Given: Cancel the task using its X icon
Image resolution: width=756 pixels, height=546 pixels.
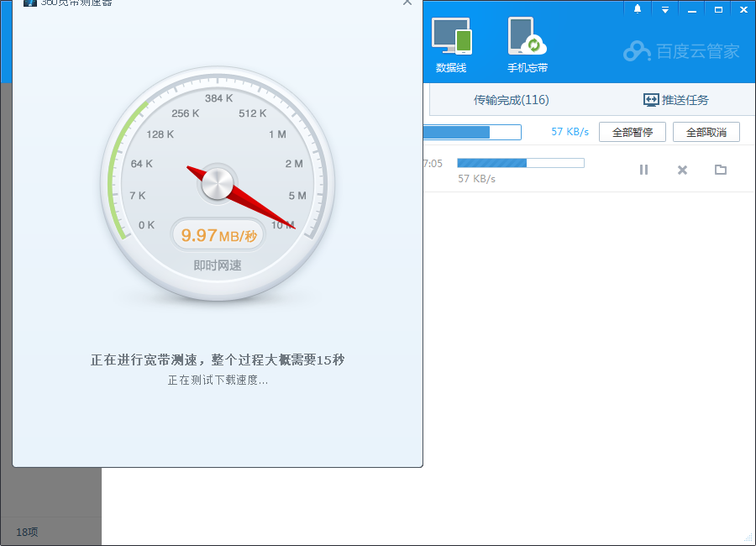Looking at the screenshot, I should pos(682,170).
